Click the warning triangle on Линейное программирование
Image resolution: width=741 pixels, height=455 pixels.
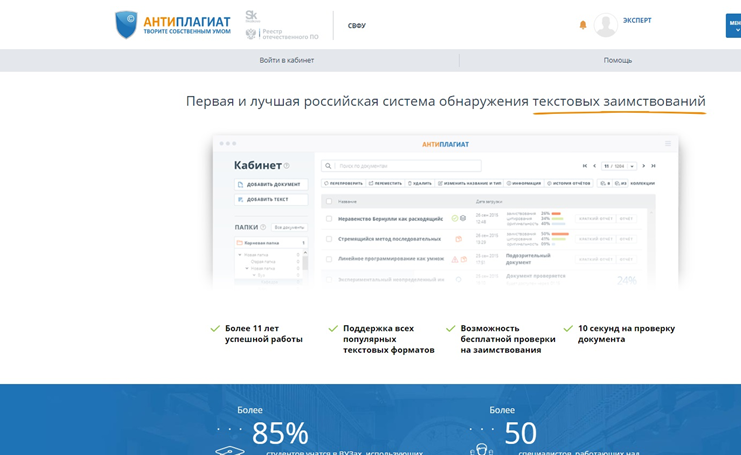point(455,259)
